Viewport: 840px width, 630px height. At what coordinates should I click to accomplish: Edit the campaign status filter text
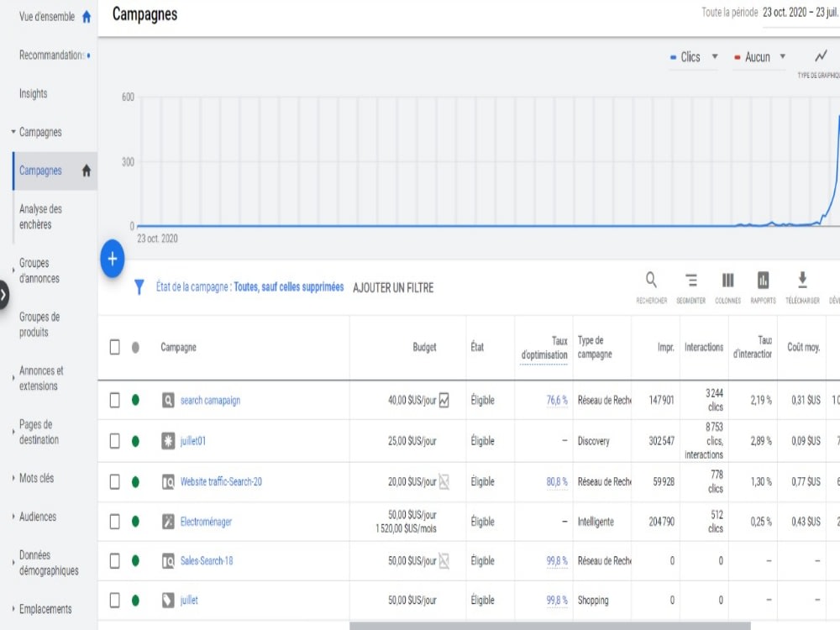click(x=249, y=287)
